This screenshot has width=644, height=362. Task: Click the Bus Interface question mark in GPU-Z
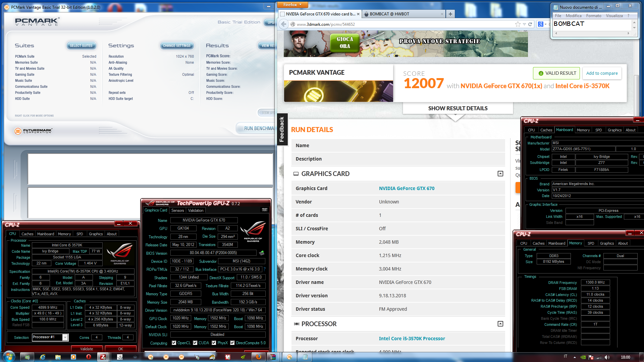click(x=264, y=269)
